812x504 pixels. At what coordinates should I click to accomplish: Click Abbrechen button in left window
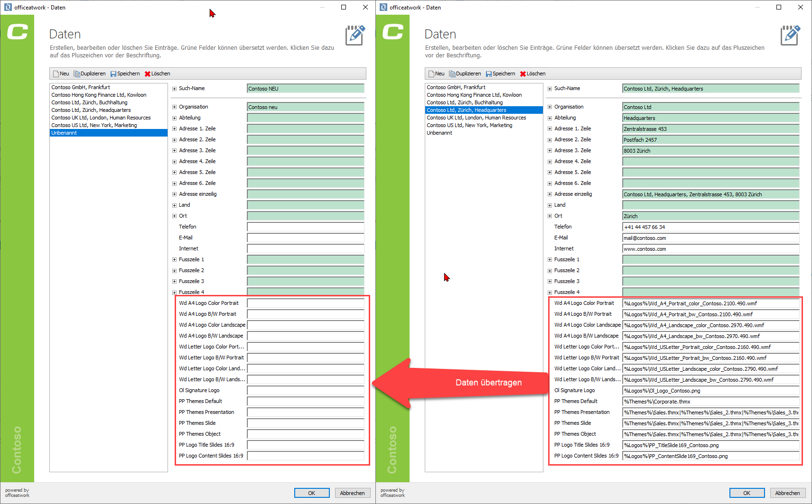pos(352,493)
